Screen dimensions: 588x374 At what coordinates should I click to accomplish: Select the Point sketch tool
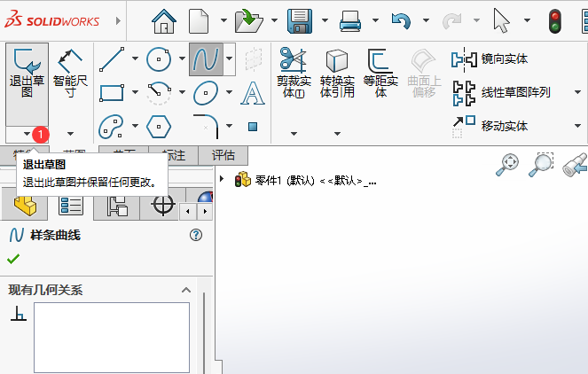point(253,127)
